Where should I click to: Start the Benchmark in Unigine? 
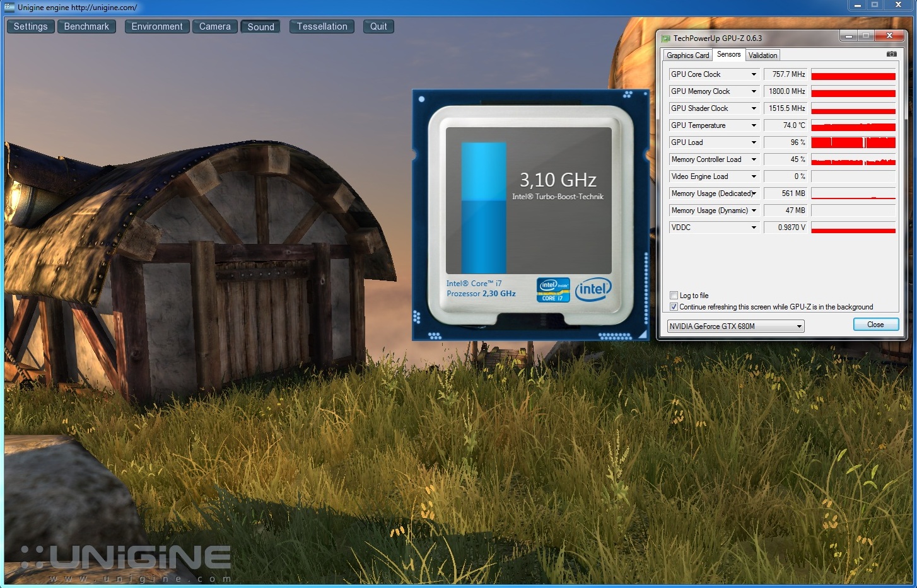86,26
